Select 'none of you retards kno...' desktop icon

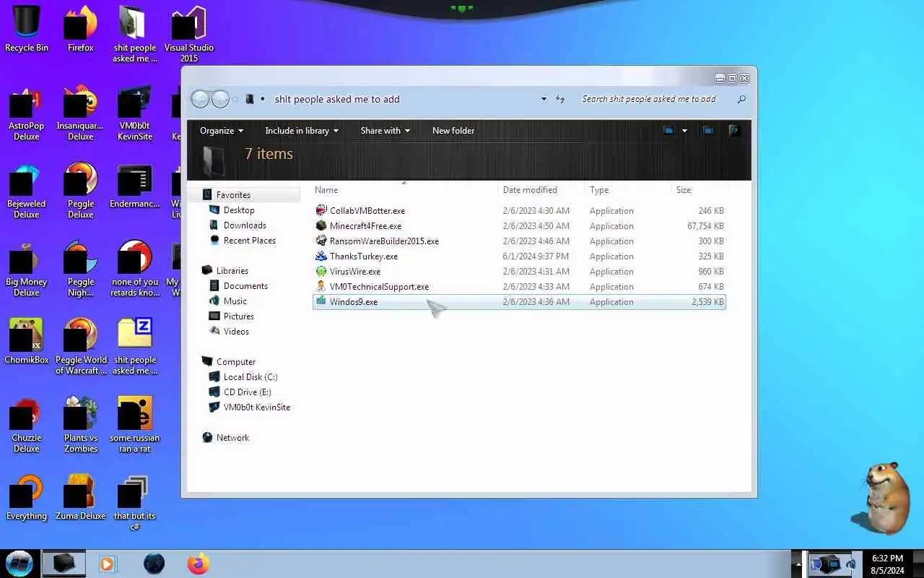134,269
